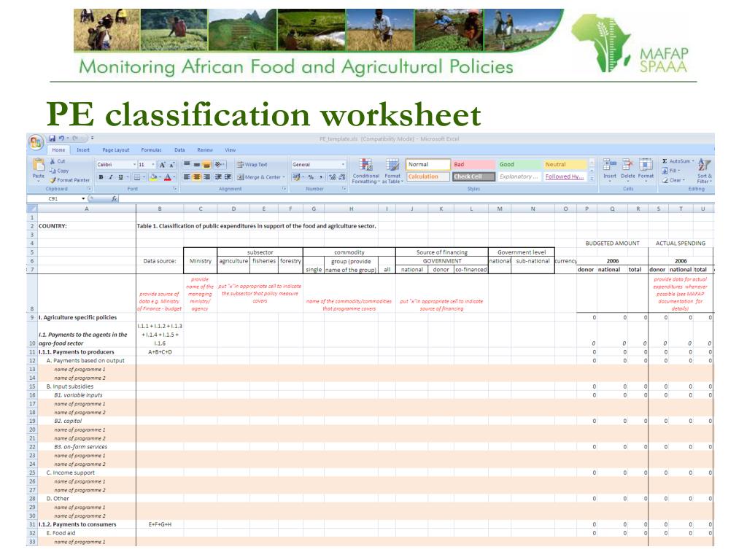Image resolution: width=747 pixels, height=560 pixels.
Task: Apply the red Font Color
Action: pyautogui.click(x=167, y=177)
